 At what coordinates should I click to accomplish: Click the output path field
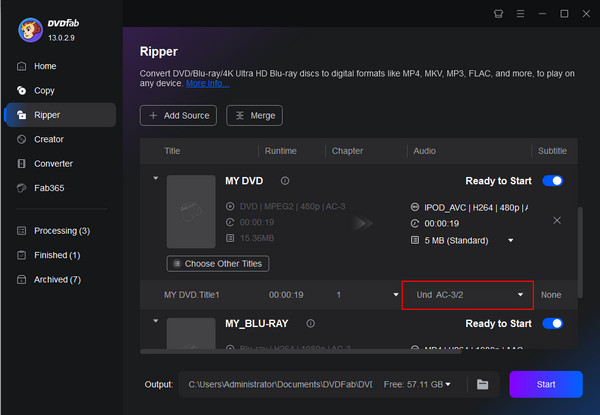coord(280,384)
